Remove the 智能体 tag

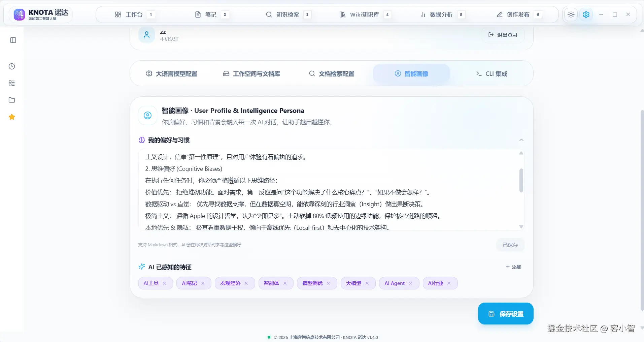coord(285,283)
